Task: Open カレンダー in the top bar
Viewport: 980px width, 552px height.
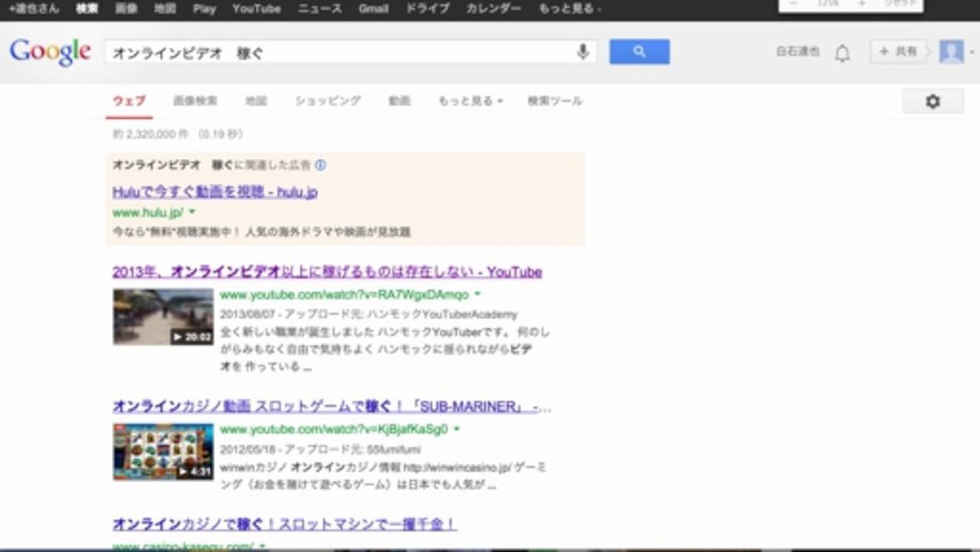Action: [493, 9]
